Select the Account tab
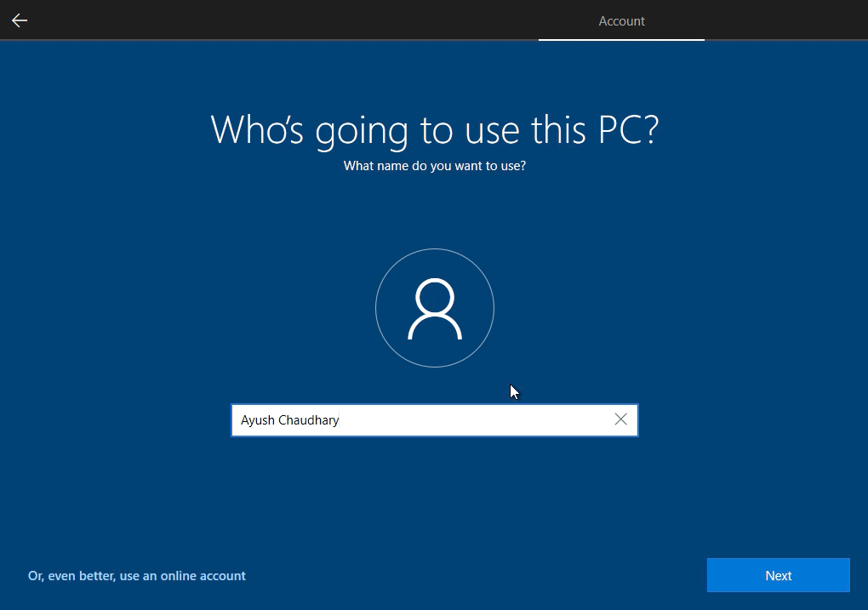Image resolution: width=868 pixels, height=610 pixels. click(x=621, y=21)
